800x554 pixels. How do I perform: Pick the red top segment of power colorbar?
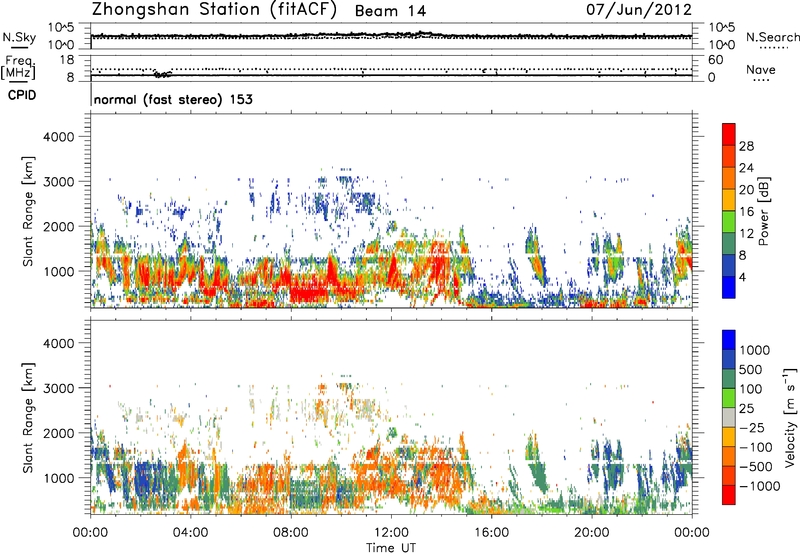click(x=729, y=135)
